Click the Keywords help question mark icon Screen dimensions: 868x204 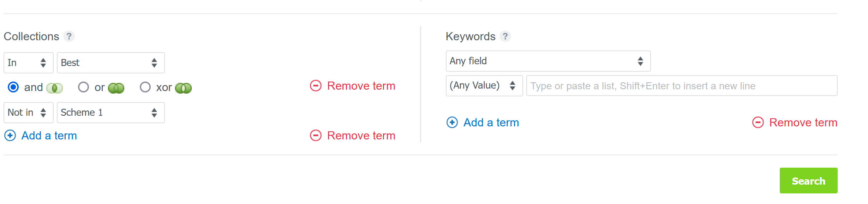point(505,36)
